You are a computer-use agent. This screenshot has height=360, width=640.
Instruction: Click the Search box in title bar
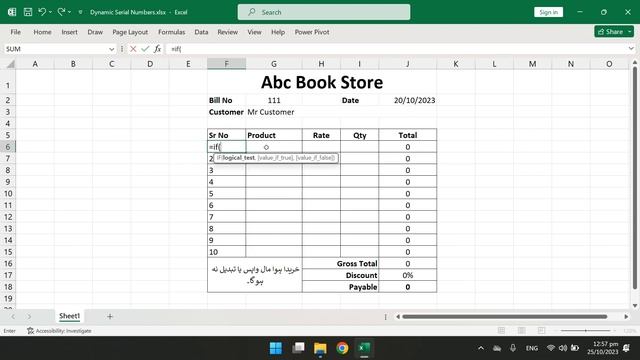(324, 12)
